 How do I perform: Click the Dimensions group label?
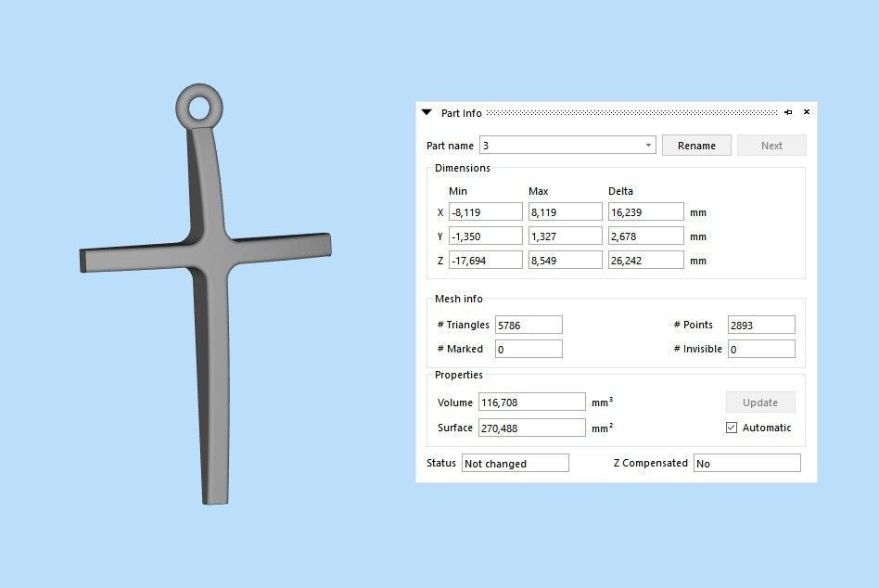[463, 168]
